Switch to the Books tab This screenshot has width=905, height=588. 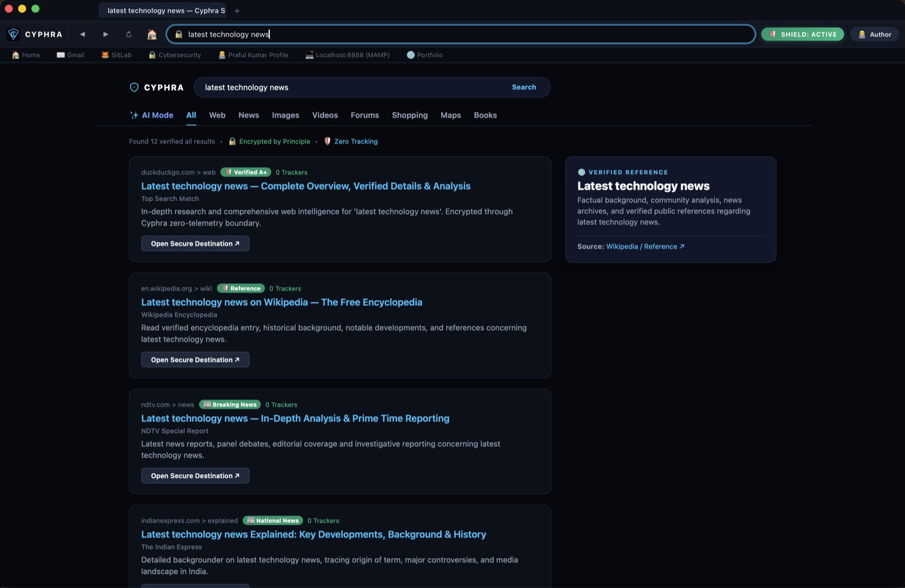tap(485, 115)
